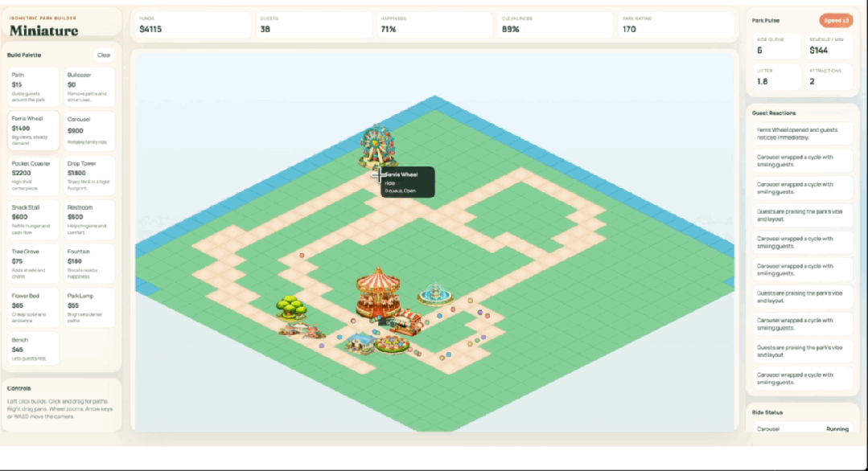Image resolution: width=868 pixels, height=471 pixels.
Task: Click the 'Ferris Wheel opened' guest reaction
Action: click(x=802, y=133)
